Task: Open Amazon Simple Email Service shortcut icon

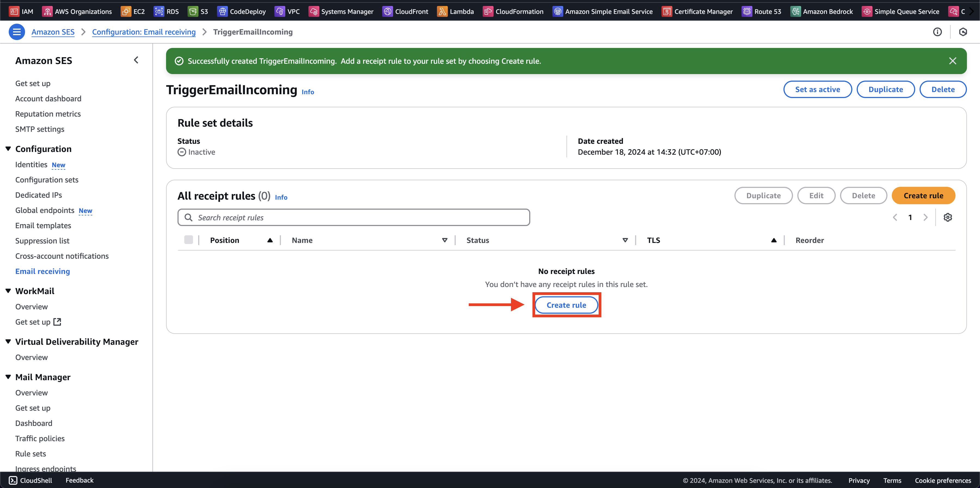Action: point(557,11)
